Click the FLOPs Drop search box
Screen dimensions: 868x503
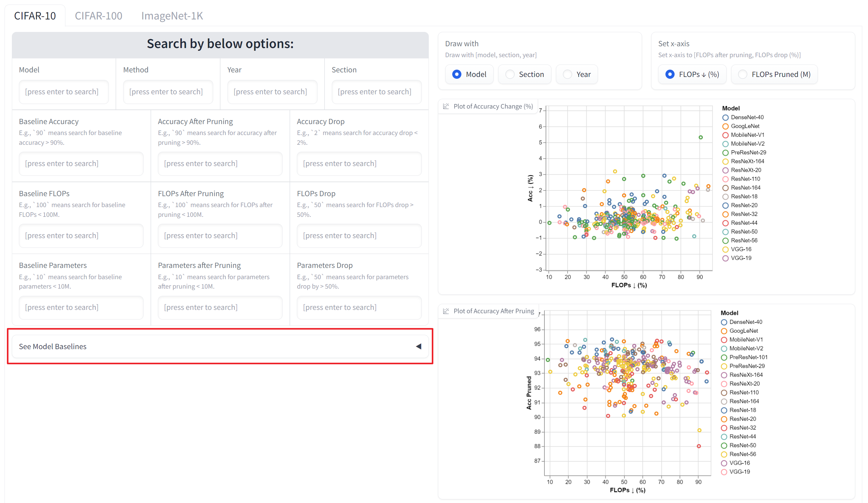[359, 235]
